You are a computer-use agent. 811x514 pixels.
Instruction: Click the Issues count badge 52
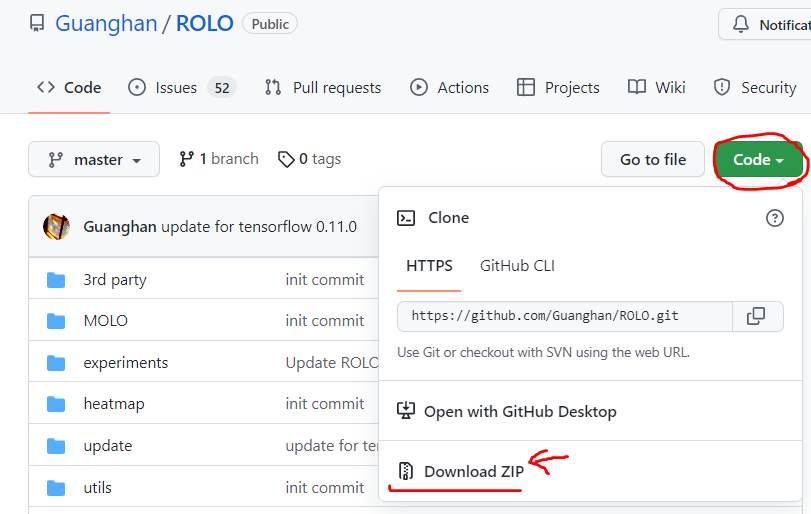(x=222, y=87)
